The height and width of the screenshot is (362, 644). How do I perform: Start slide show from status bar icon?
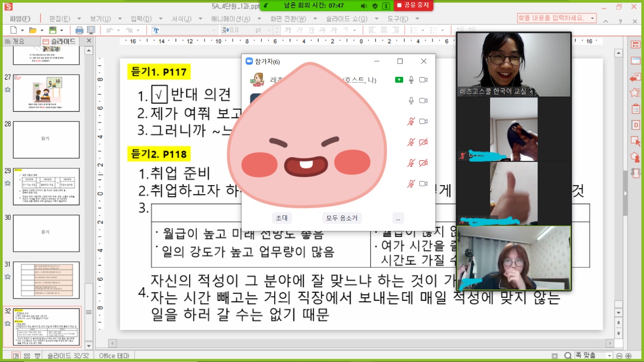38,356
